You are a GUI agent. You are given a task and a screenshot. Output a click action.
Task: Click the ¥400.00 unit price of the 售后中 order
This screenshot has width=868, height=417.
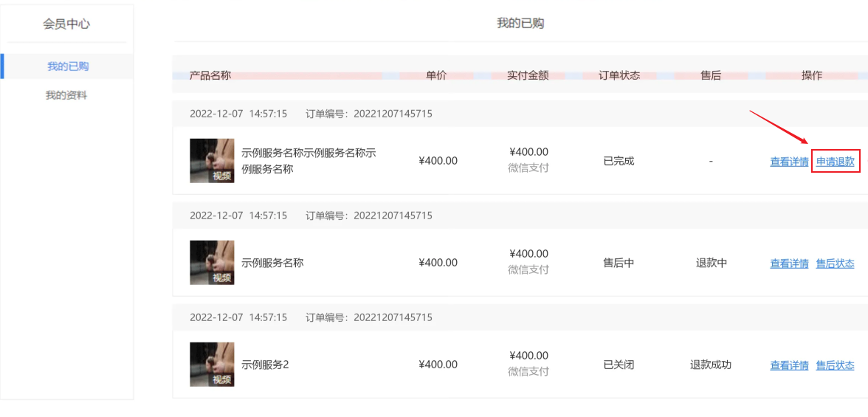click(x=438, y=263)
